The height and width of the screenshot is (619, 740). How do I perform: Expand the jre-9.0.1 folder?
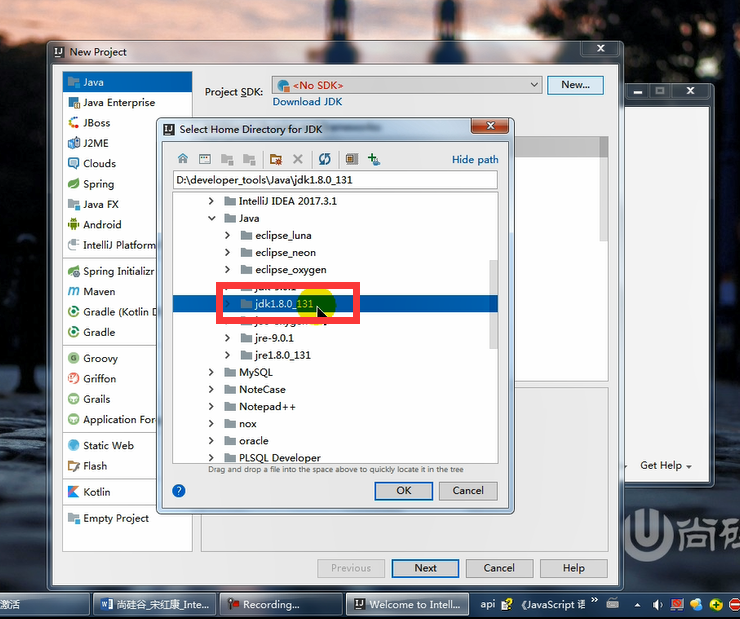tap(227, 338)
